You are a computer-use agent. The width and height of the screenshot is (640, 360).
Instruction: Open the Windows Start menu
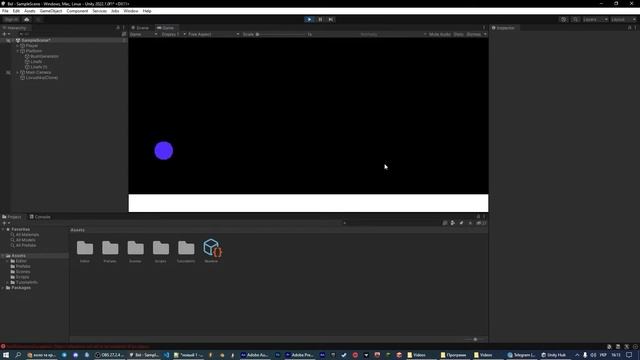point(6,355)
